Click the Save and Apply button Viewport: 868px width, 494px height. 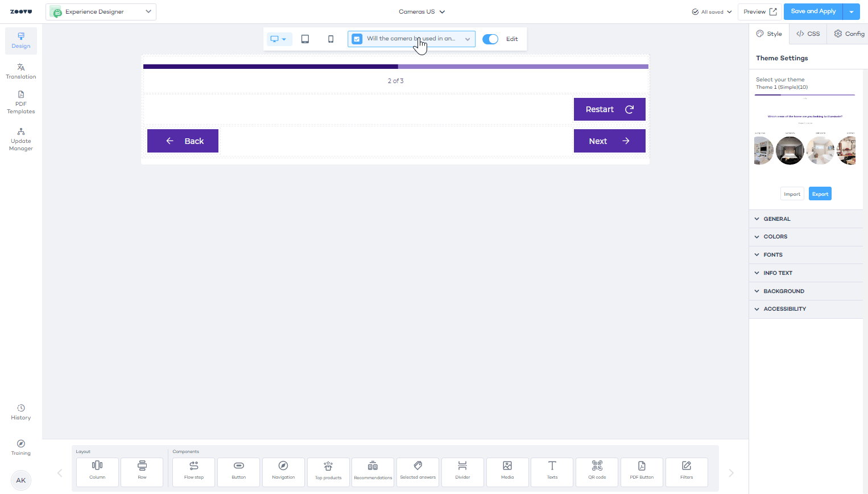point(813,11)
